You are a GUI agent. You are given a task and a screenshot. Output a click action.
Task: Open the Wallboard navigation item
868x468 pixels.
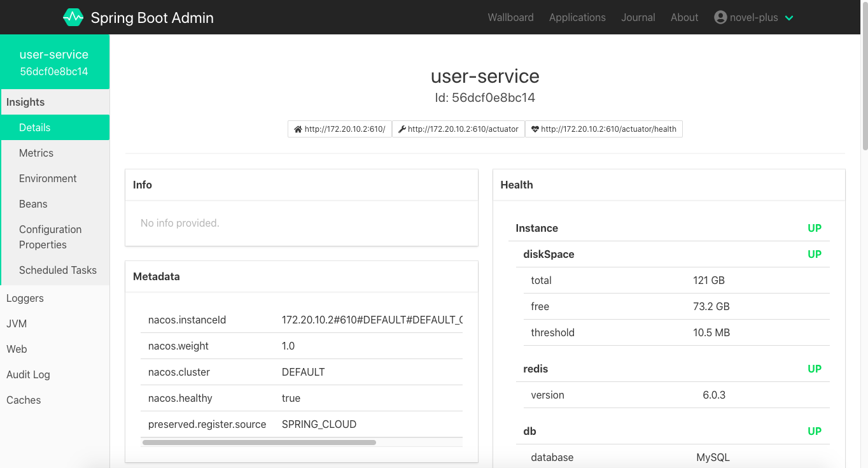(x=510, y=17)
